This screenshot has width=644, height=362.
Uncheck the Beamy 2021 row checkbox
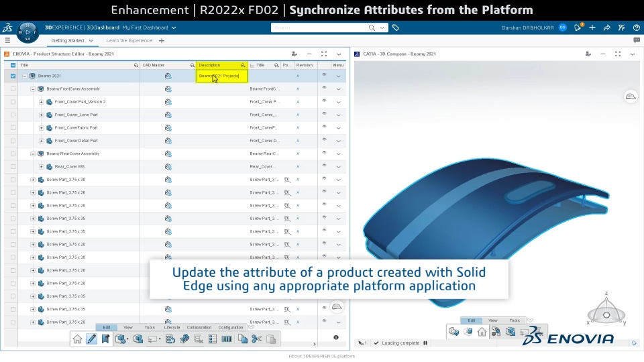click(x=13, y=76)
